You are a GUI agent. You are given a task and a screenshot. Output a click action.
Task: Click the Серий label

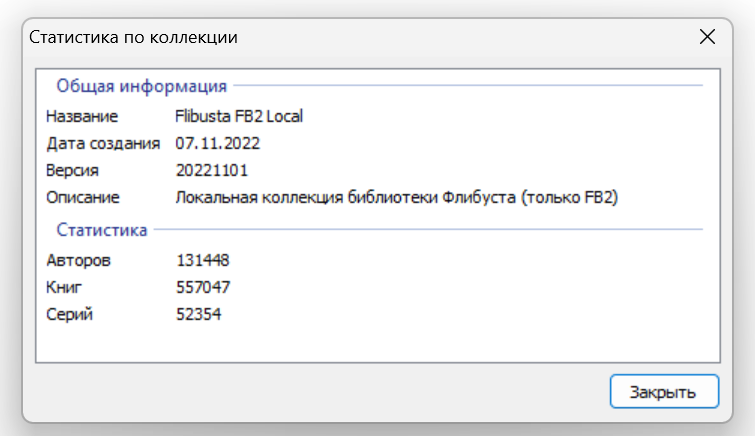(71, 314)
